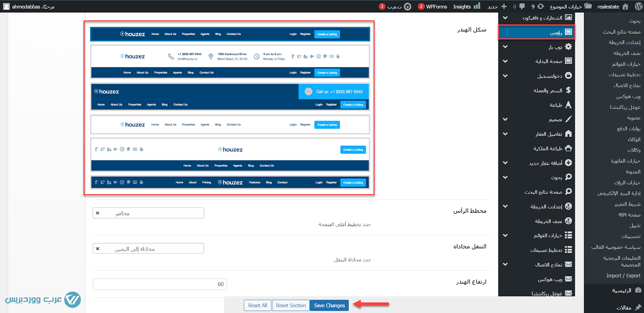
Task: Select dark header with logo between menu items
Action: tap(230, 182)
